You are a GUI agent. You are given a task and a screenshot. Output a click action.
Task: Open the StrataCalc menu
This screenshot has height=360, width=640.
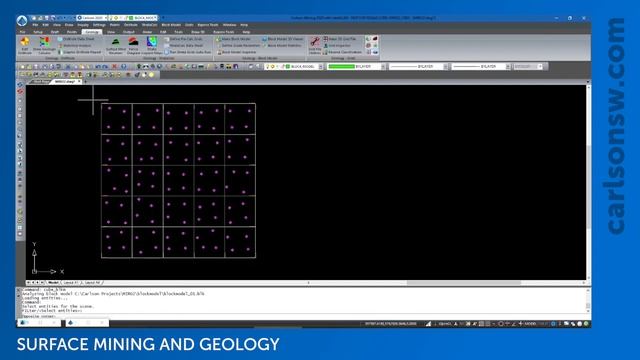[149, 25]
